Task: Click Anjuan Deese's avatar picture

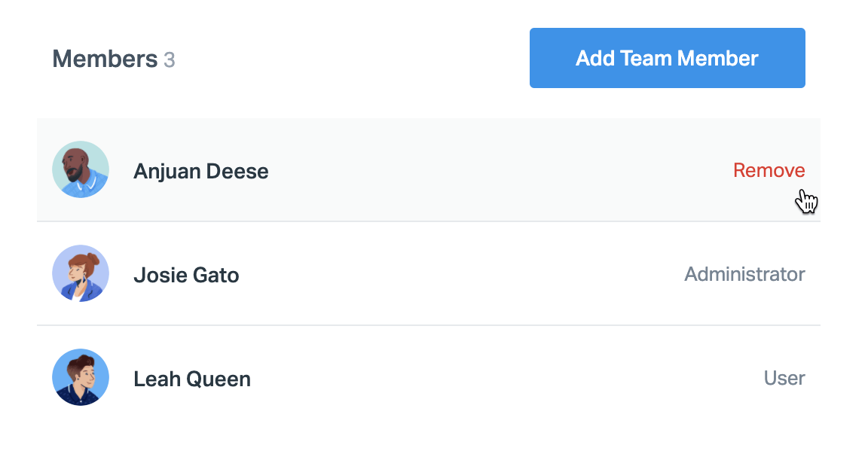Action: point(81,169)
